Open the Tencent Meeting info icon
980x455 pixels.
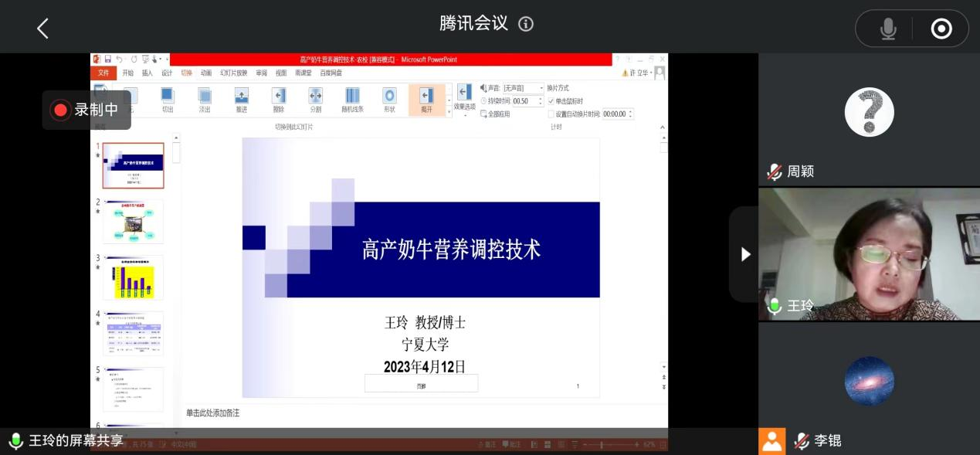(x=526, y=24)
